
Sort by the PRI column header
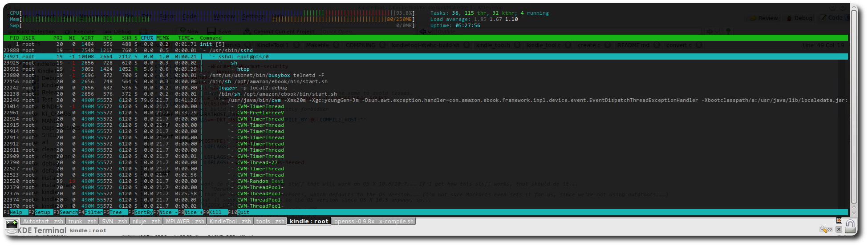[x=58, y=38]
